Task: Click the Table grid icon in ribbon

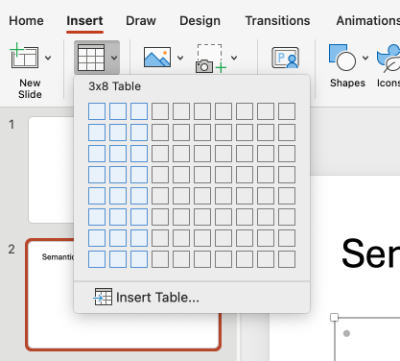Action: point(91,57)
